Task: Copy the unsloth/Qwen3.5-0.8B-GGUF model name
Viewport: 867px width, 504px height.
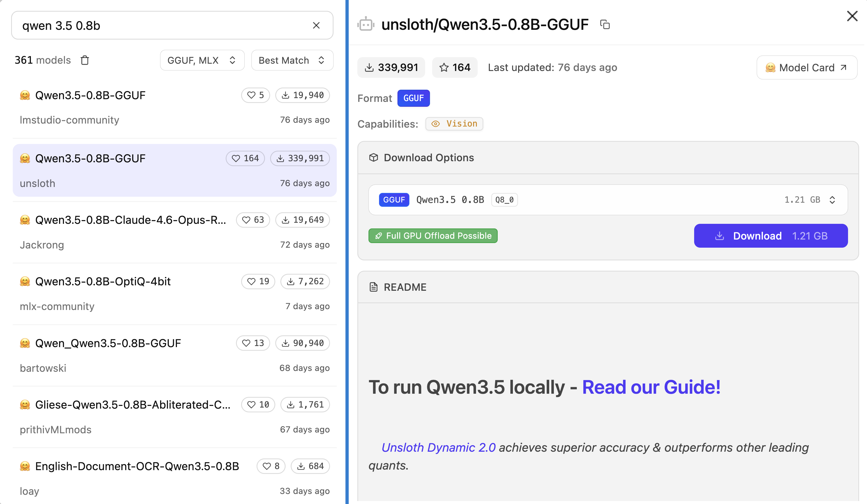Action: point(605,25)
